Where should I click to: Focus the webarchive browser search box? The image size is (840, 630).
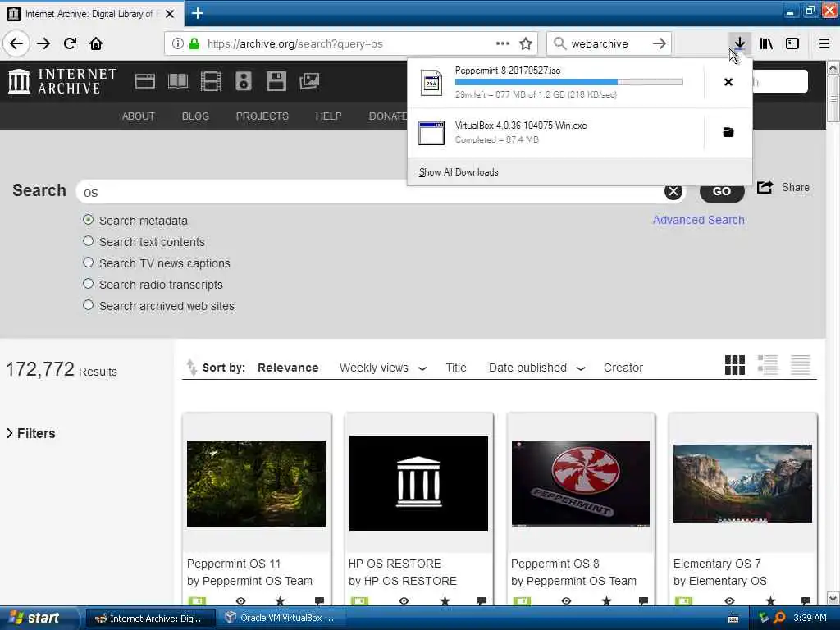[x=609, y=43]
